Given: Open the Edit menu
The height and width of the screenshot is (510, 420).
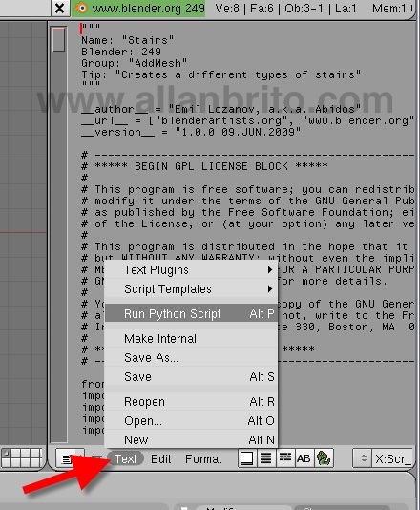Looking at the screenshot, I should (x=161, y=459).
